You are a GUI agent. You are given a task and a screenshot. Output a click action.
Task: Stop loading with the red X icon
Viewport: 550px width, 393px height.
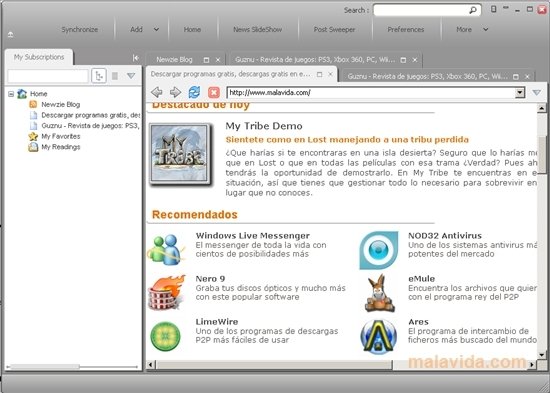[x=214, y=93]
